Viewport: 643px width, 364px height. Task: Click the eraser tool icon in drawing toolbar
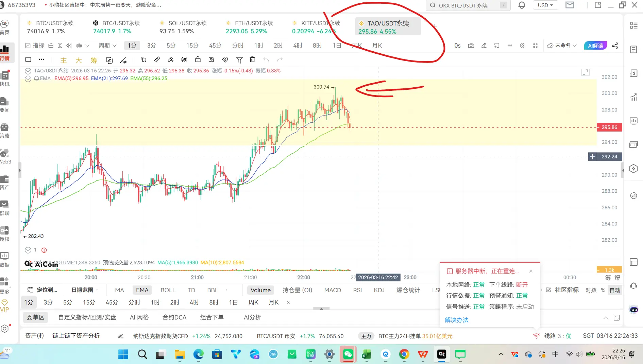coord(171,59)
